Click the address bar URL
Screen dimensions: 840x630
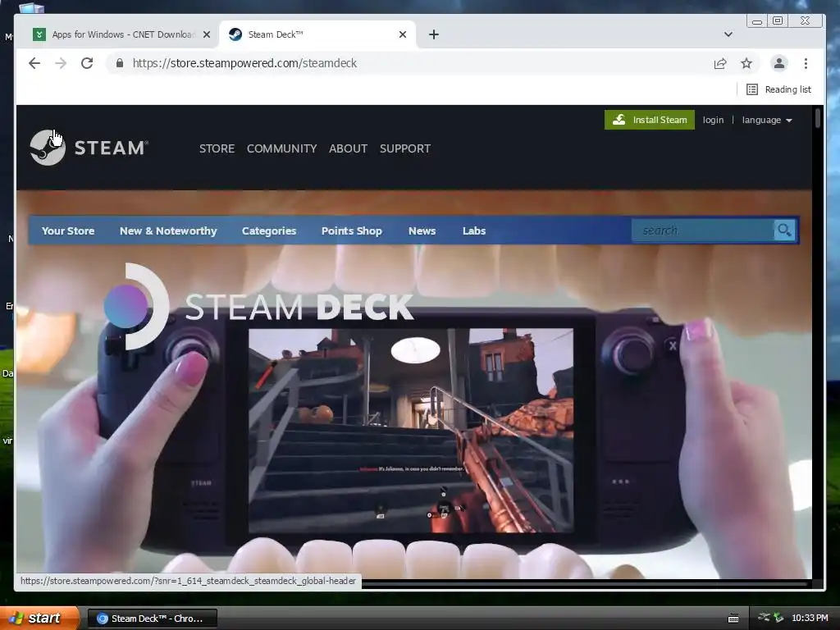(x=244, y=63)
